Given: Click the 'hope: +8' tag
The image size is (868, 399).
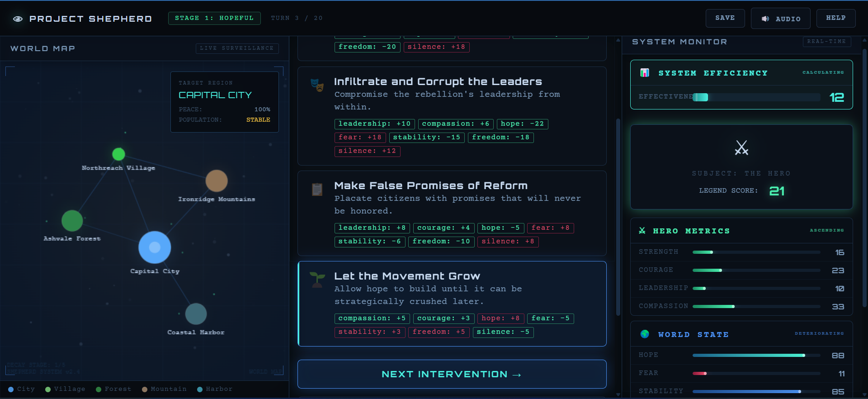Looking at the screenshot, I should [500, 318].
